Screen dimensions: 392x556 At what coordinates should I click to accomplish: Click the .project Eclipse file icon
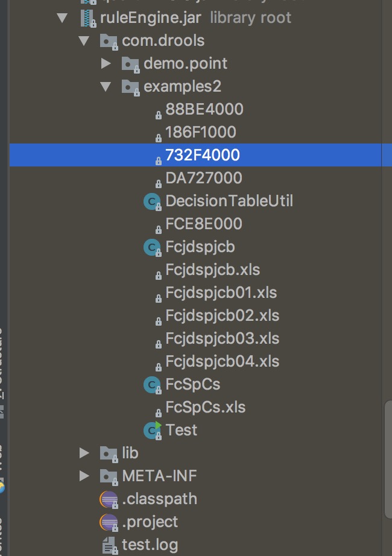click(x=109, y=522)
